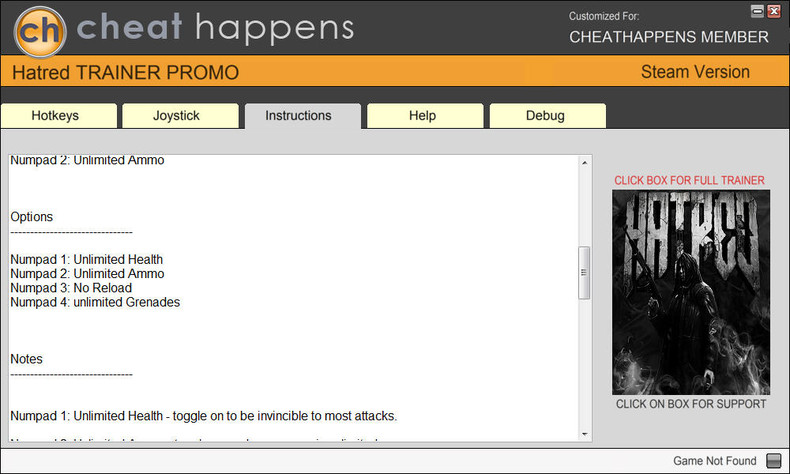Click the CLICK BOX FOR FULL TRAINER text
The image size is (790, 474).
coord(689,180)
